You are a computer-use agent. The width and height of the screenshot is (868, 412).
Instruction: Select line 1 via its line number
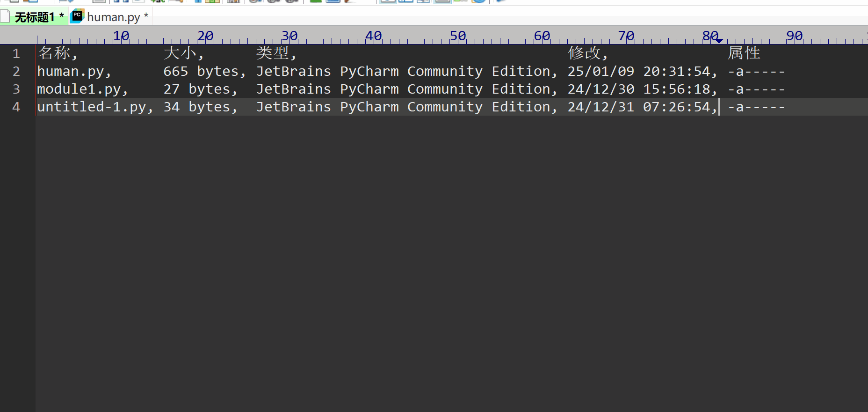[16, 53]
